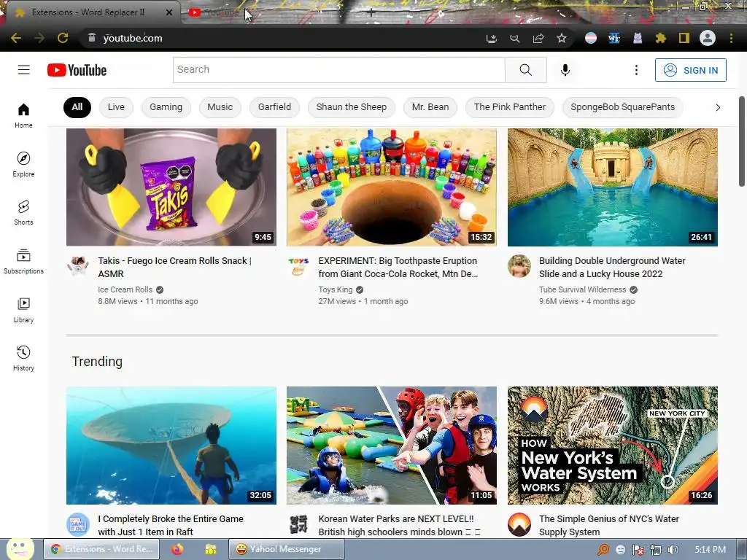Open the underground water slide pool thumbnail
The height and width of the screenshot is (560, 747).
click(x=613, y=187)
